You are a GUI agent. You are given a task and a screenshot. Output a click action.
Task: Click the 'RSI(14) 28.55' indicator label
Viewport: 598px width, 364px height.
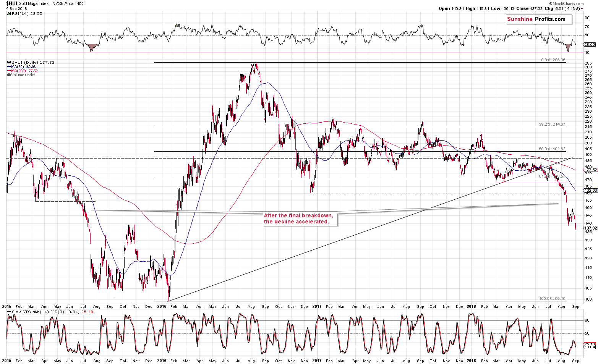coord(27,13)
